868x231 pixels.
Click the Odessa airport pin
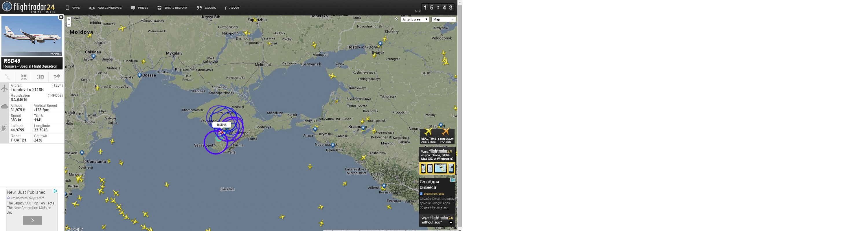140,76
